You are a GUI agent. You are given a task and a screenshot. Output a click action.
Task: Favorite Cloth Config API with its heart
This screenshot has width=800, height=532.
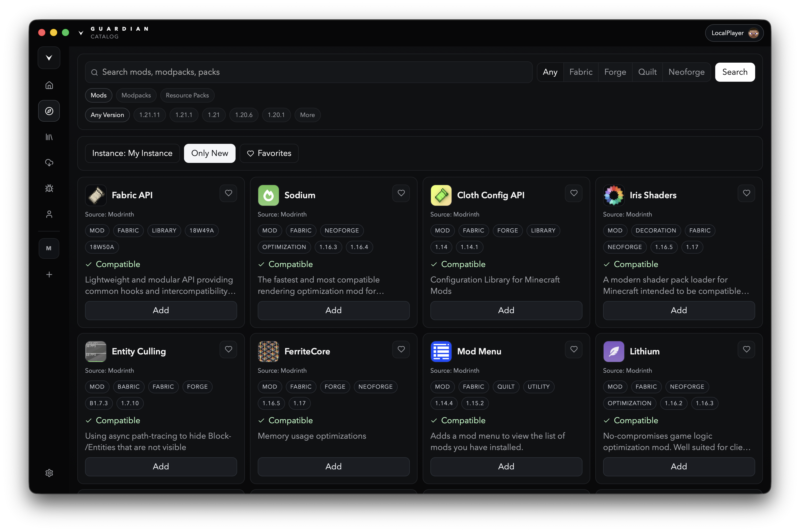tap(574, 193)
